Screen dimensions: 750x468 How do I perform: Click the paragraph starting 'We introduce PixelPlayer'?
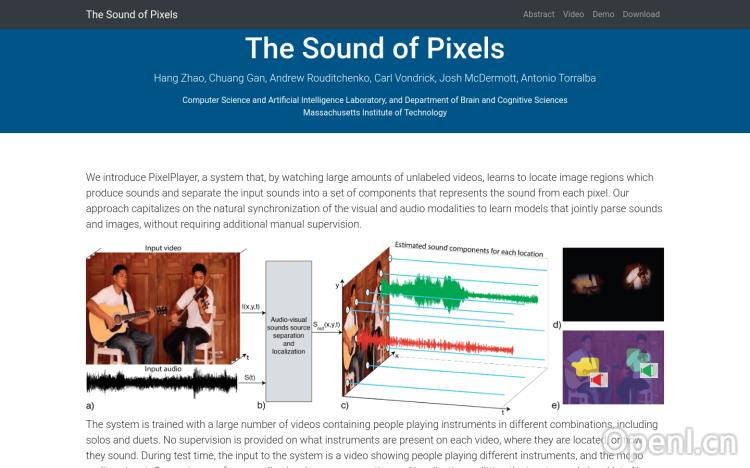374,201
